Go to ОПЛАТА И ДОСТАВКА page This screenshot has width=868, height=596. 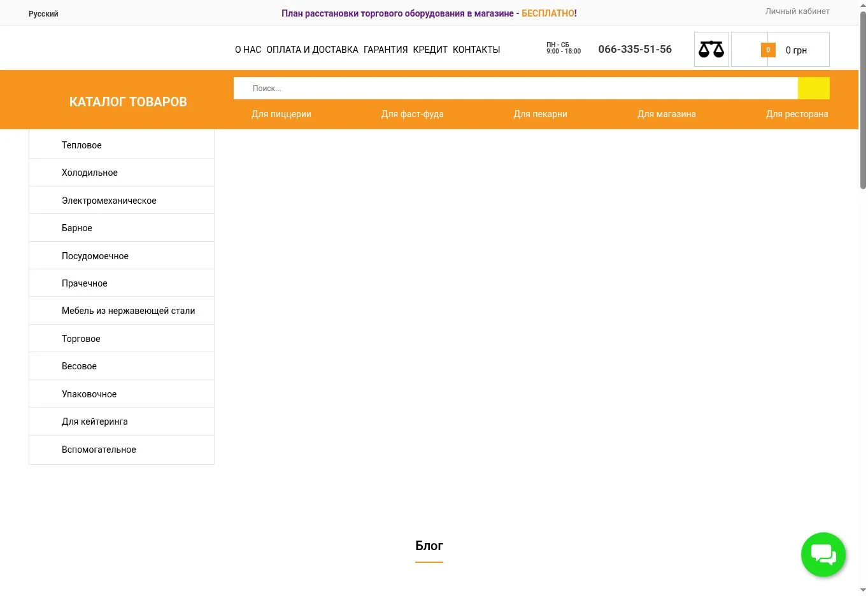pos(312,50)
